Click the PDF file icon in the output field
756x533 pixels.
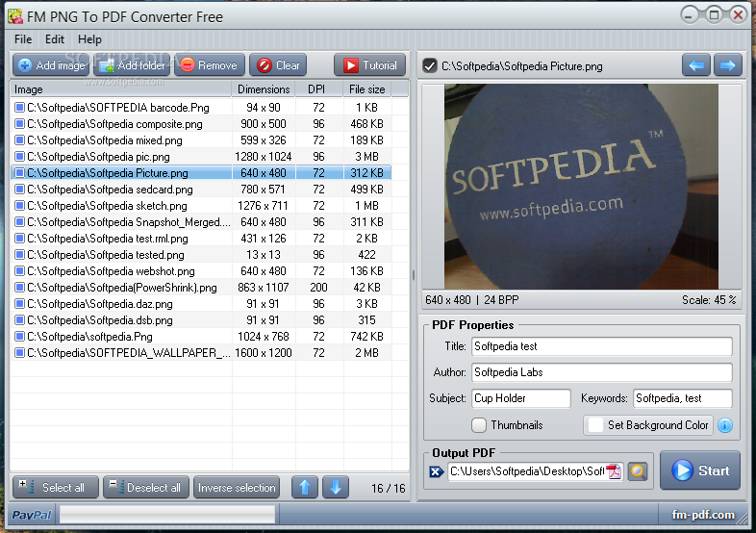(x=614, y=471)
